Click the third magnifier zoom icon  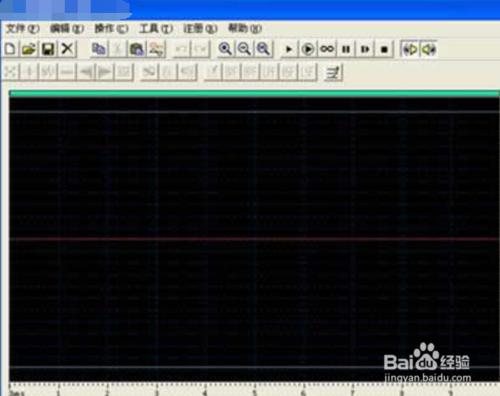coord(263,49)
